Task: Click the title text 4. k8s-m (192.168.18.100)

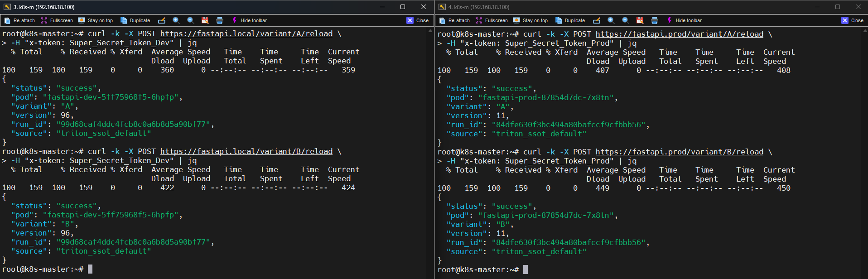Action: (479, 7)
